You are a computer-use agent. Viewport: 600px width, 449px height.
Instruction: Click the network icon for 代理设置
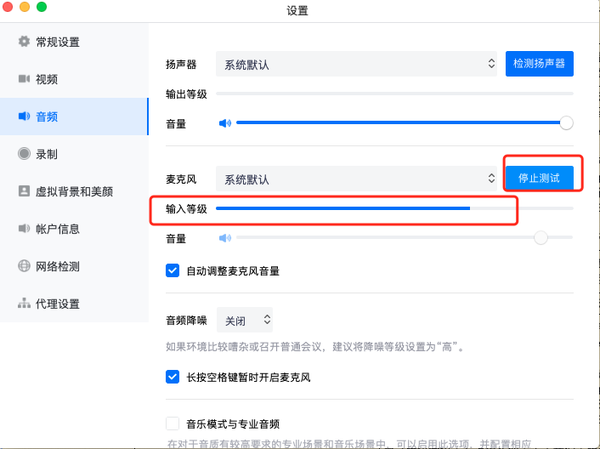[24, 303]
